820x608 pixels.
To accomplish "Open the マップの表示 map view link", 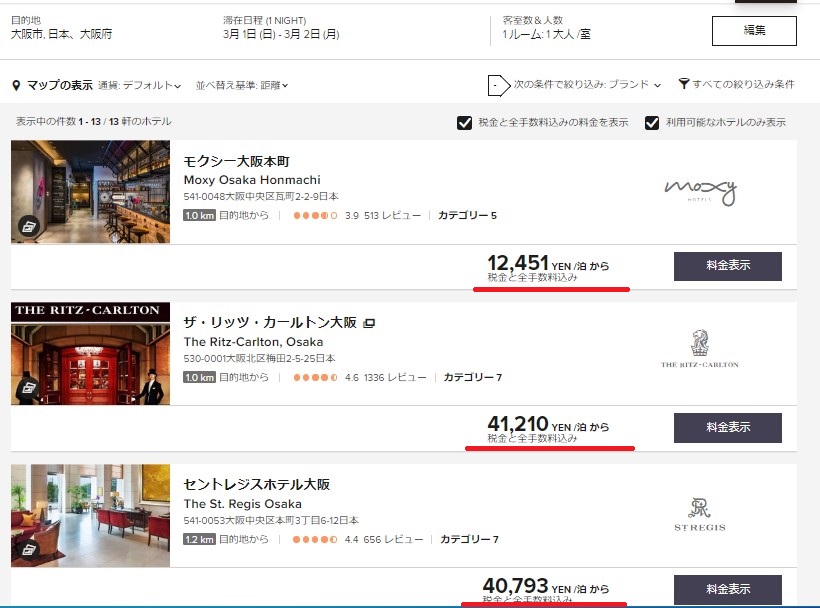I will pyautogui.click(x=60, y=85).
